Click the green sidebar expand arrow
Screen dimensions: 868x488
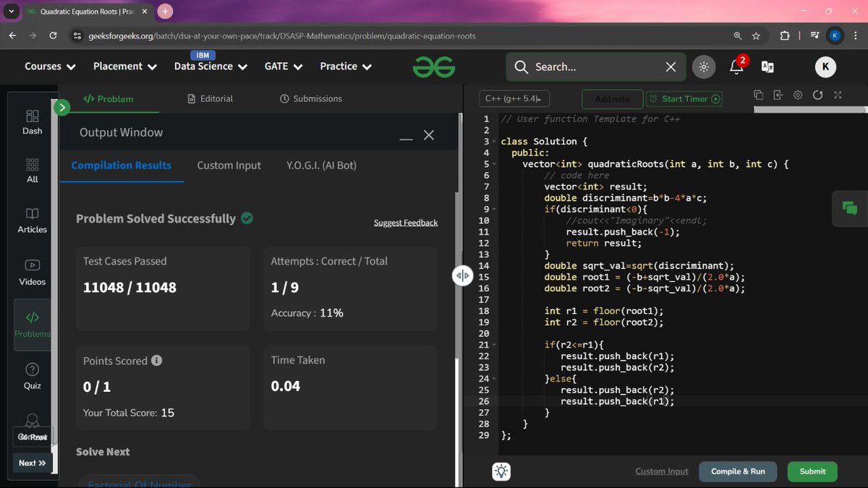(x=62, y=108)
